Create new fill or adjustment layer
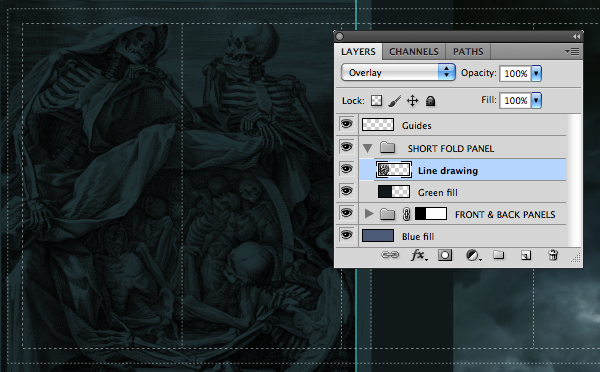Viewport: 600px width, 372px height. [473, 255]
